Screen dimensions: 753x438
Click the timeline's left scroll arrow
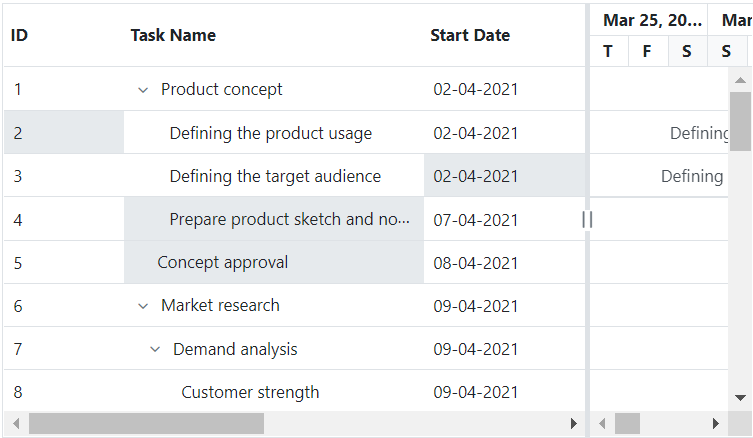[602, 424]
